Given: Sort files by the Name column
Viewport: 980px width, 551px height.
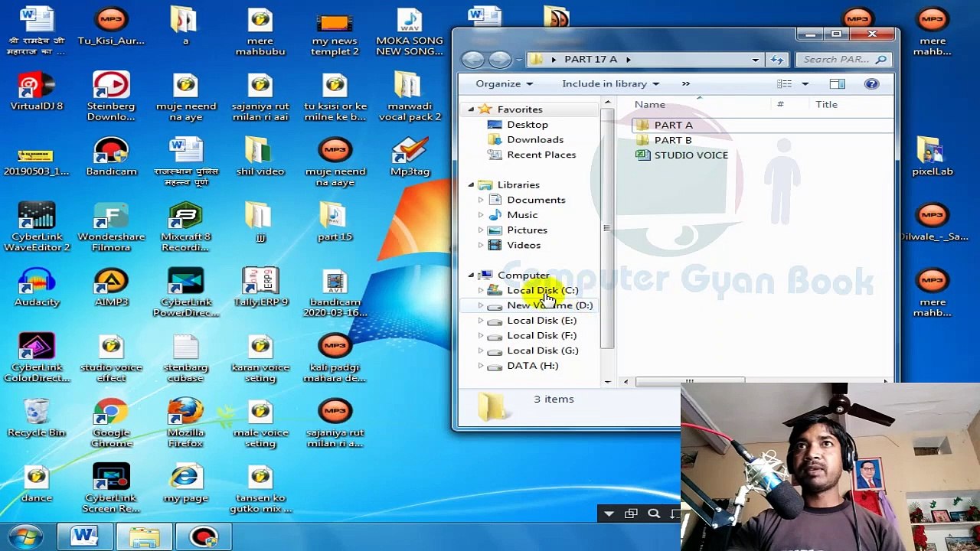Looking at the screenshot, I should click(x=649, y=105).
